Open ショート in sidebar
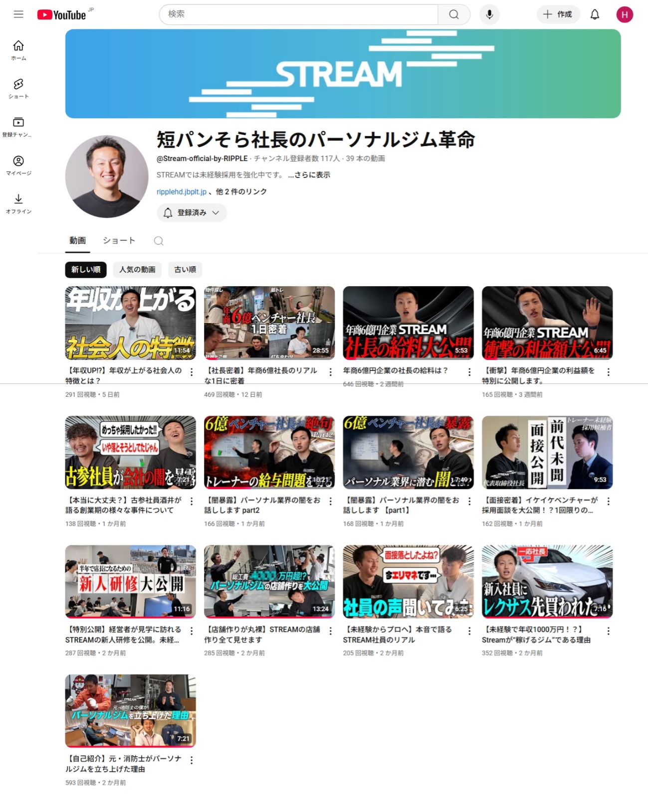The height and width of the screenshot is (812, 648). 18,88
